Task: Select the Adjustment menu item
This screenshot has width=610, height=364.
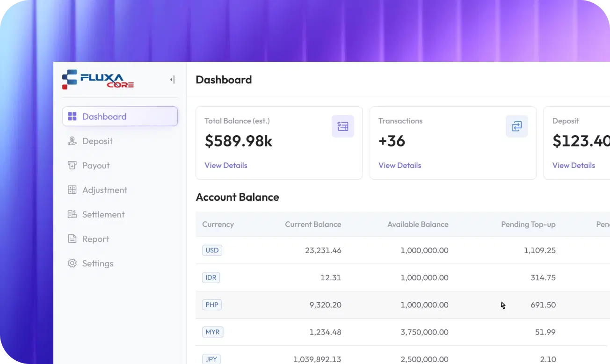Action: click(120, 190)
